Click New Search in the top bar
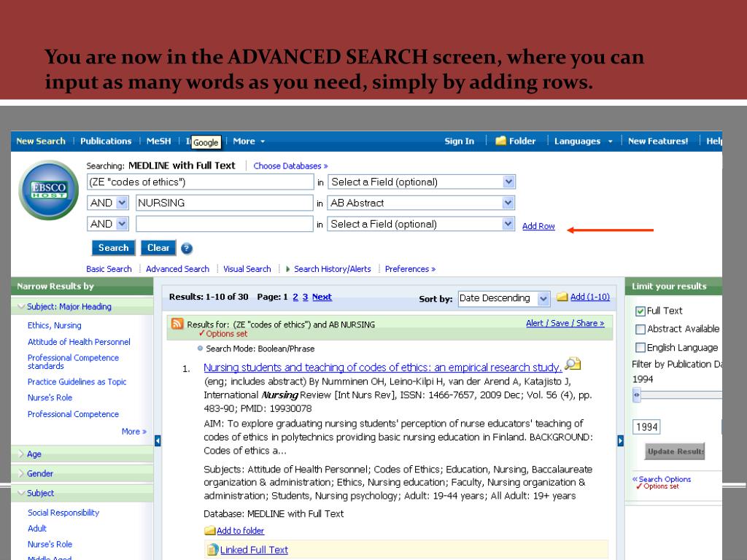The height and width of the screenshot is (560, 747). click(x=41, y=141)
